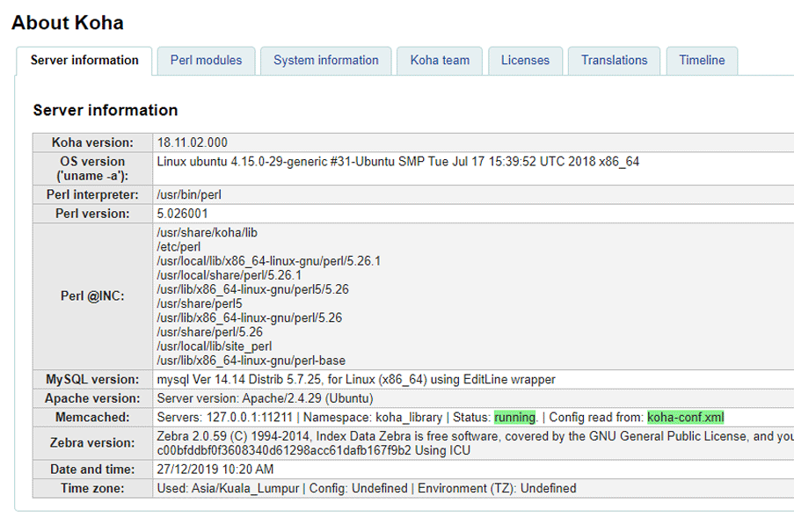
Task: Click the Perl interpreter row label
Action: (x=92, y=195)
